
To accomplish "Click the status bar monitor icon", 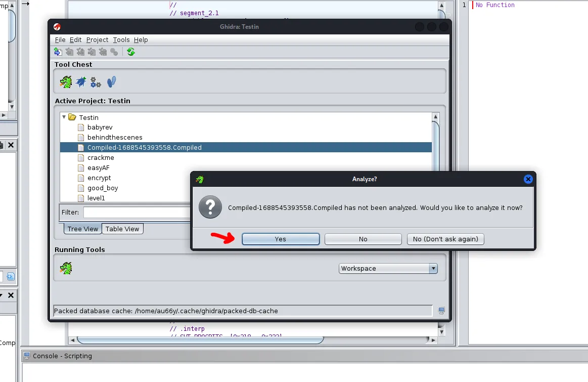I will [441, 311].
